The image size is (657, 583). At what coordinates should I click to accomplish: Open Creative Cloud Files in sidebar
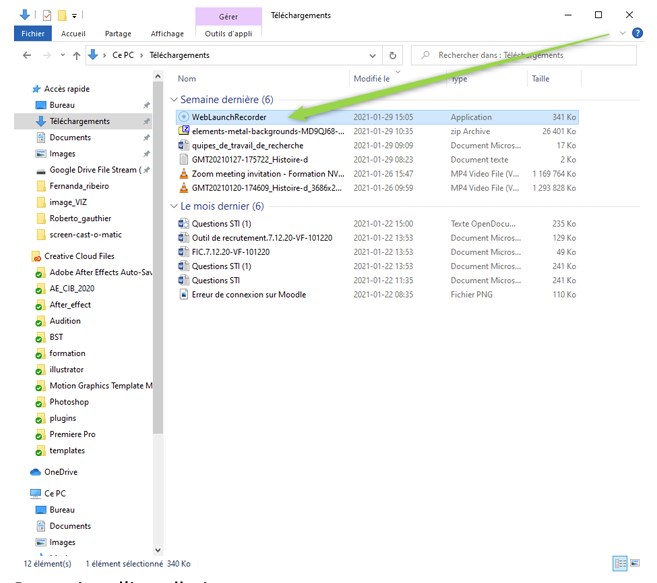click(x=80, y=256)
